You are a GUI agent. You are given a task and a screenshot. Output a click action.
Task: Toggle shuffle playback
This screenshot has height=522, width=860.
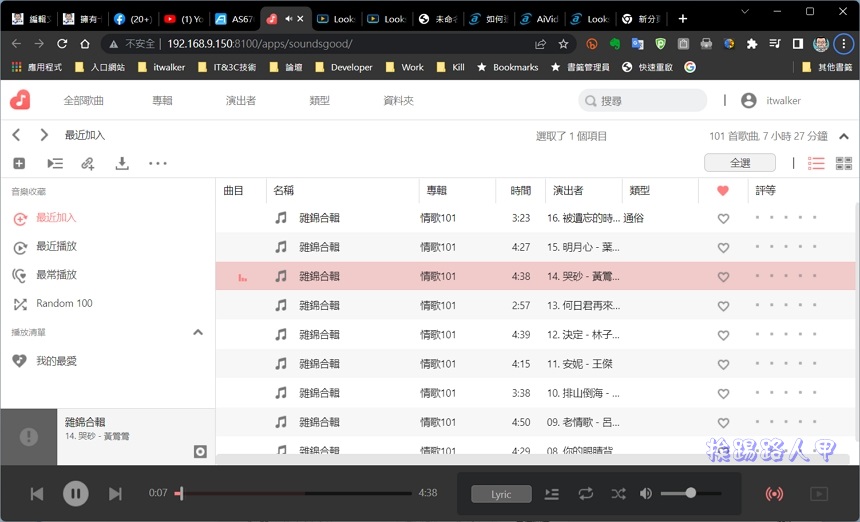click(x=619, y=494)
